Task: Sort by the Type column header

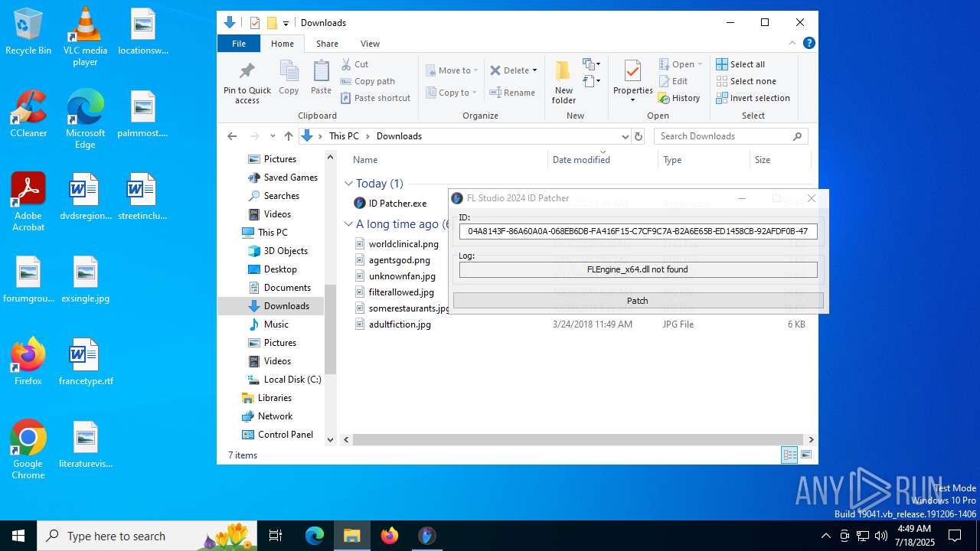Action: point(704,160)
